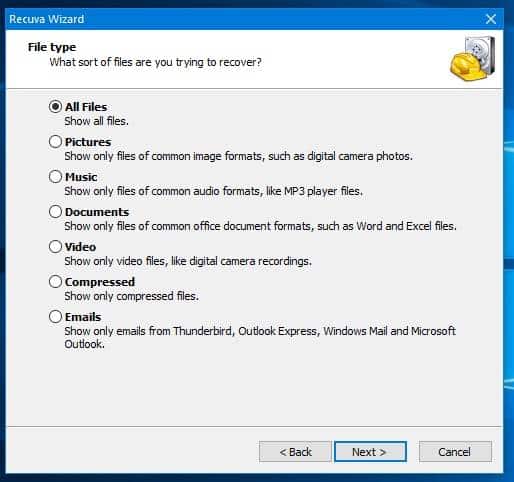The width and height of the screenshot is (514, 482).
Task: Choose the Pictures file type option
Action: click(55, 142)
